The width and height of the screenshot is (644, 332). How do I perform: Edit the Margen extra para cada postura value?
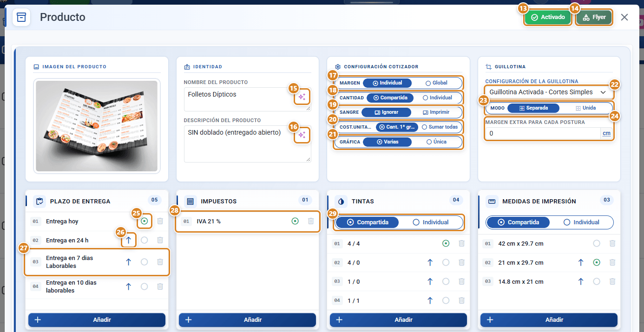542,134
